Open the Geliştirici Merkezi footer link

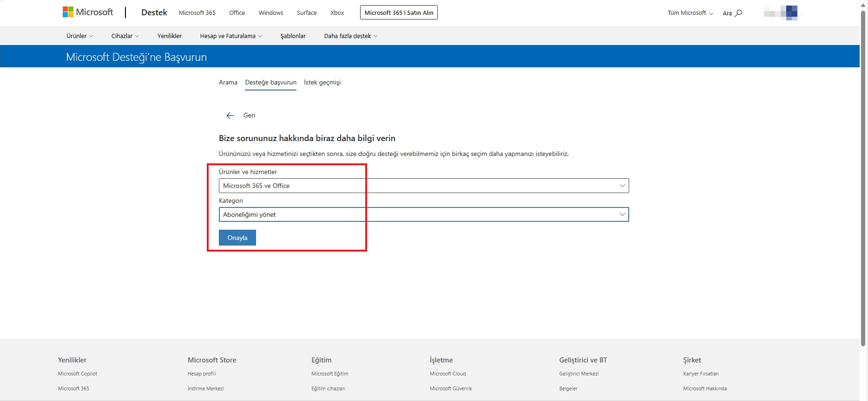[579, 374]
